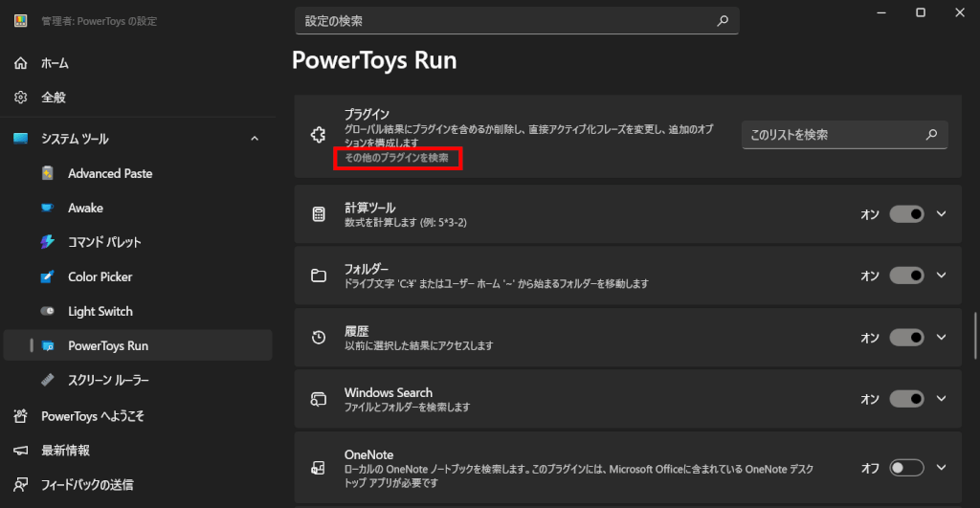Click the 最新情報 megaphone icon
The image size is (980, 508).
pyautogui.click(x=20, y=450)
